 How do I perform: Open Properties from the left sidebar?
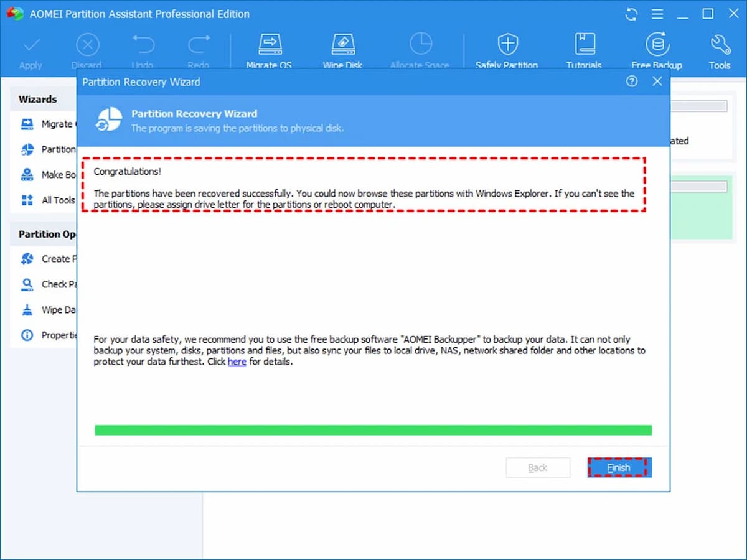click(x=57, y=335)
